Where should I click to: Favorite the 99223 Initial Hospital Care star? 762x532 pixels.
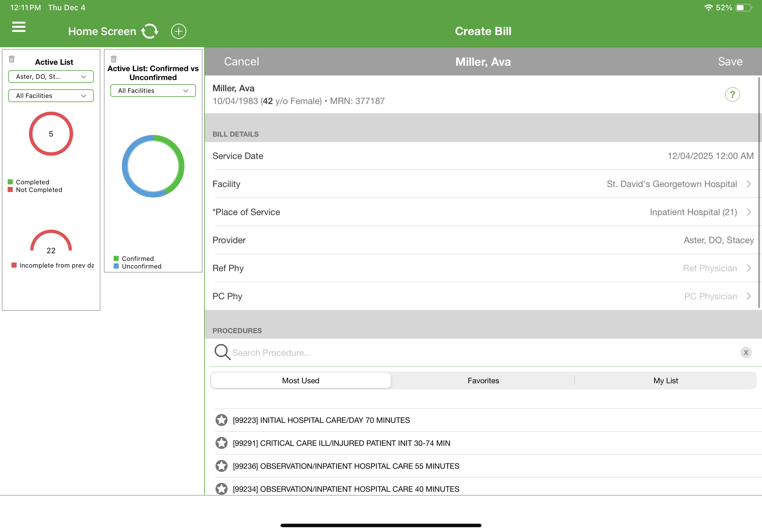coord(221,420)
